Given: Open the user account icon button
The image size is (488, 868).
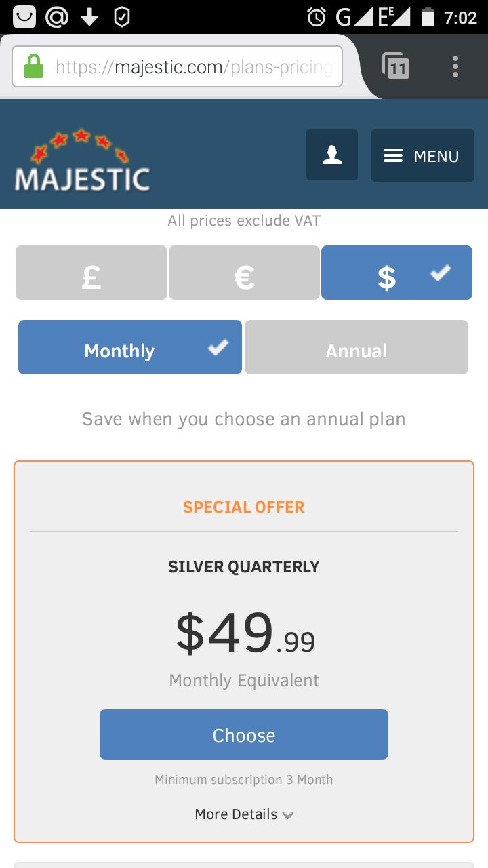Looking at the screenshot, I should [332, 155].
